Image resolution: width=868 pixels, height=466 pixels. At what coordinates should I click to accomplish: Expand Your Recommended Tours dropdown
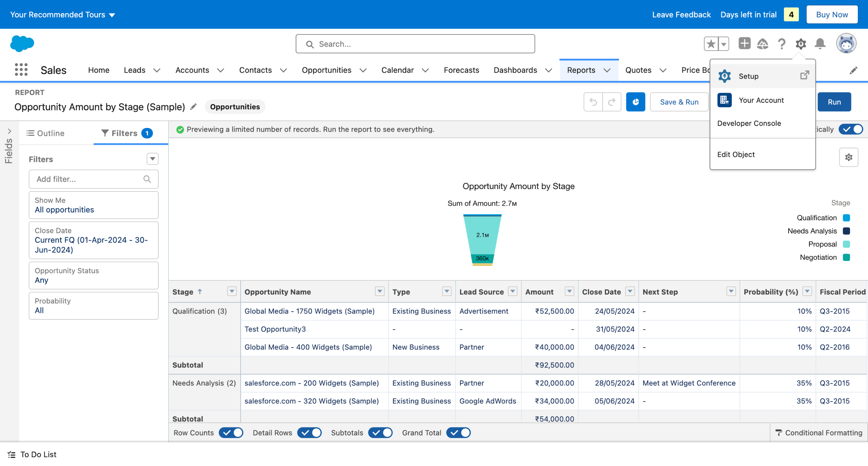click(63, 15)
